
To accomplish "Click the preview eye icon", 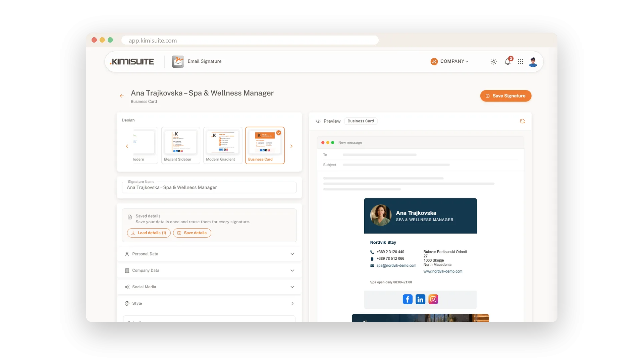I will point(318,121).
